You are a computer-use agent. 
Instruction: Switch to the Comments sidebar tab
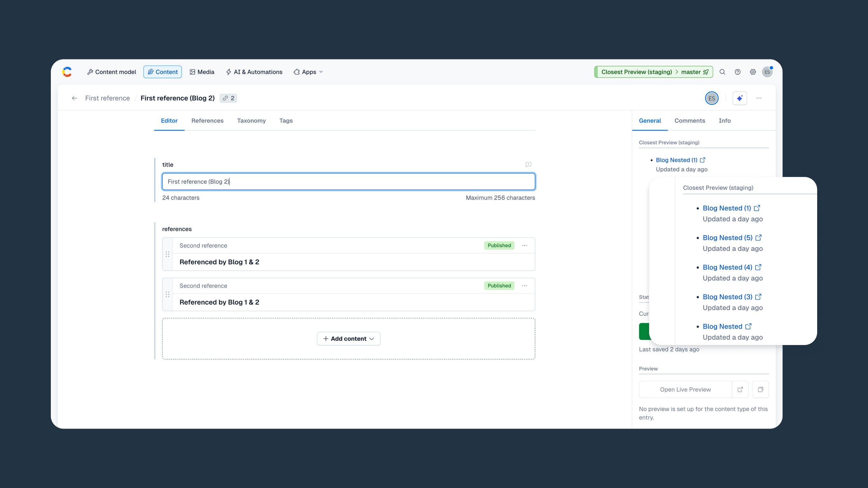[x=689, y=121]
